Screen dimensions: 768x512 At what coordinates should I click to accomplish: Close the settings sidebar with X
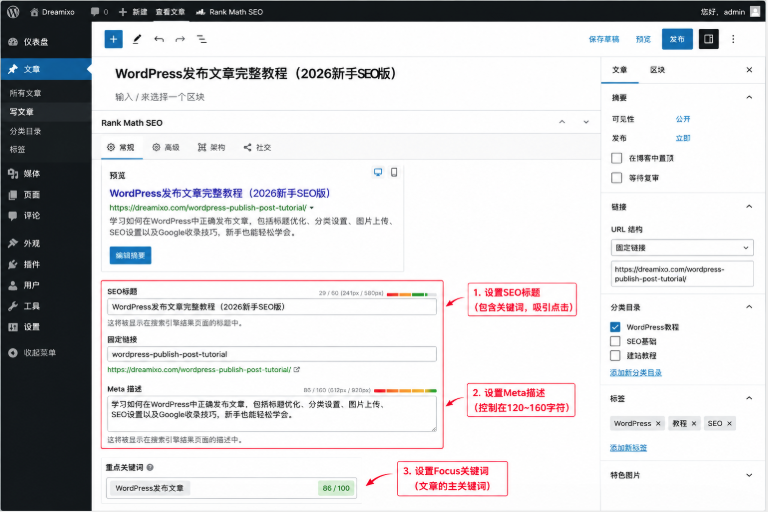tap(749, 70)
